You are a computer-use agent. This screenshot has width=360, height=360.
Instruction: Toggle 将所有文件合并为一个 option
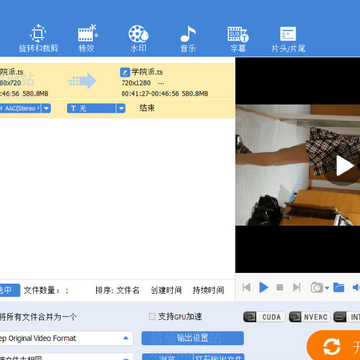pyautogui.click(x=38, y=317)
